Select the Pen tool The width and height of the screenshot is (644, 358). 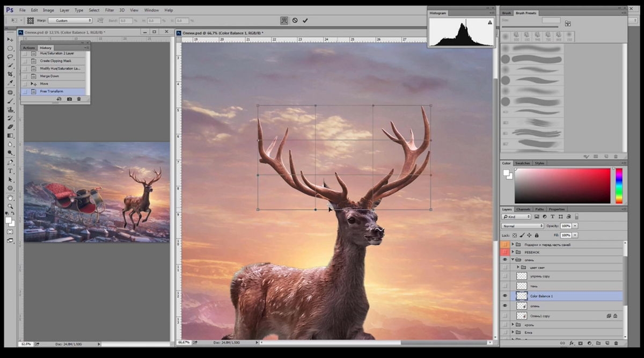10,162
